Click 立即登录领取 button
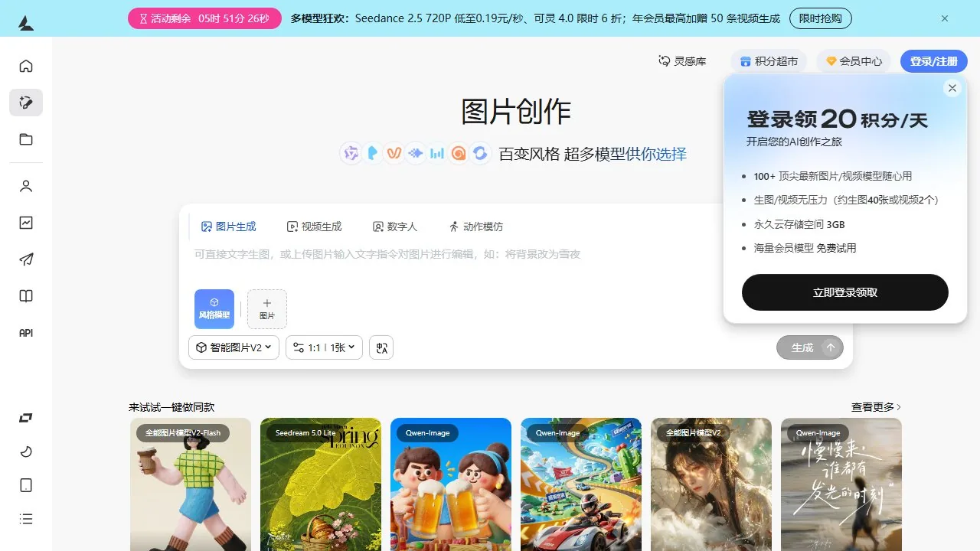The image size is (980, 551). pos(845,292)
